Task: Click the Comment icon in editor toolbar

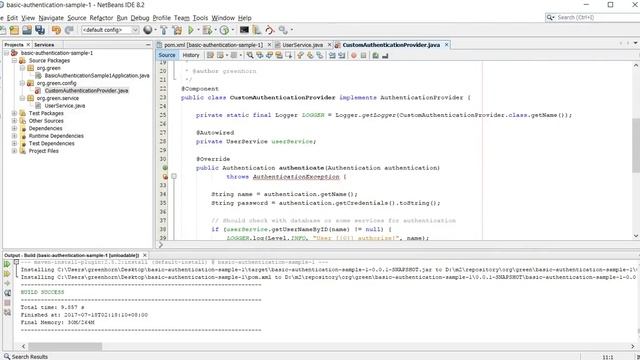Action: (376, 56)
